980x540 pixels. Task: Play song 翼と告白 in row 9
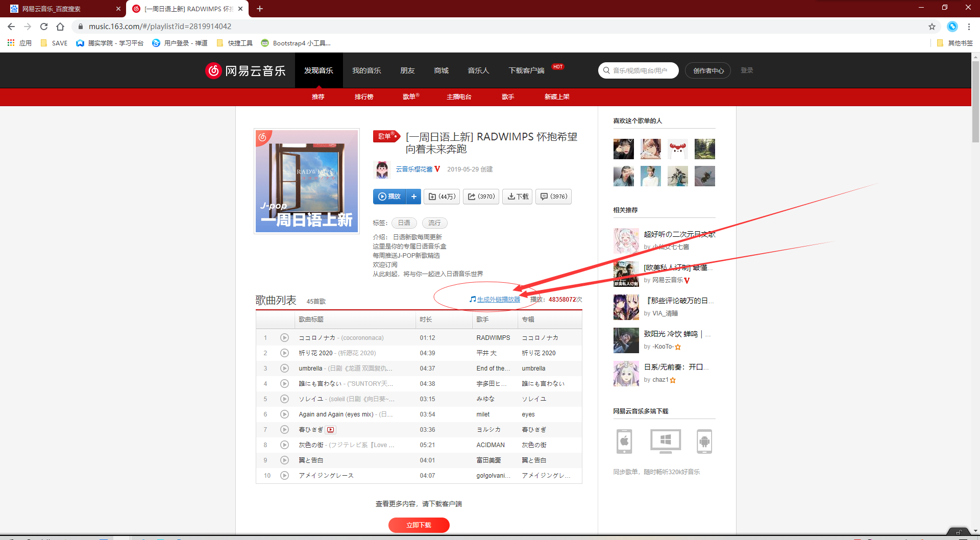(284, 460)
